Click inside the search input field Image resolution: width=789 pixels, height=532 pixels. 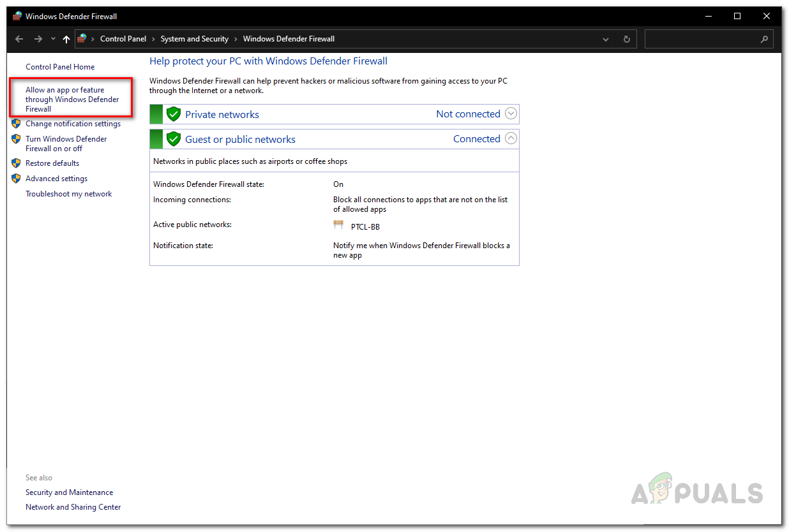(x=702, y=39)
